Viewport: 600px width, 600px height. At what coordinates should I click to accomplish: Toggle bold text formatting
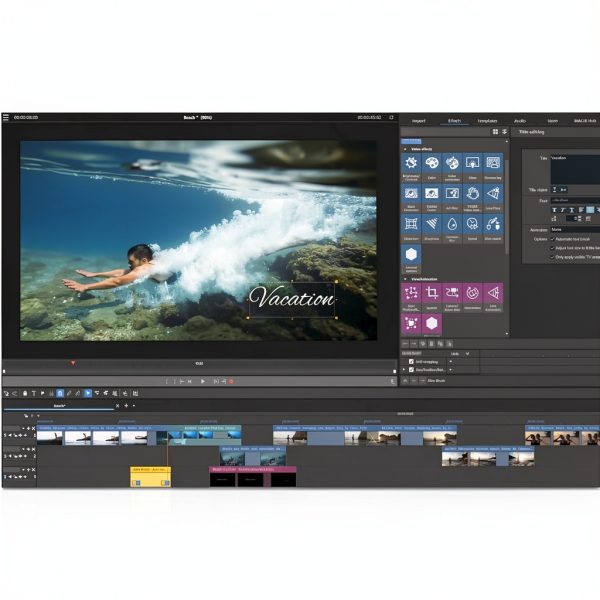point(554,210)
